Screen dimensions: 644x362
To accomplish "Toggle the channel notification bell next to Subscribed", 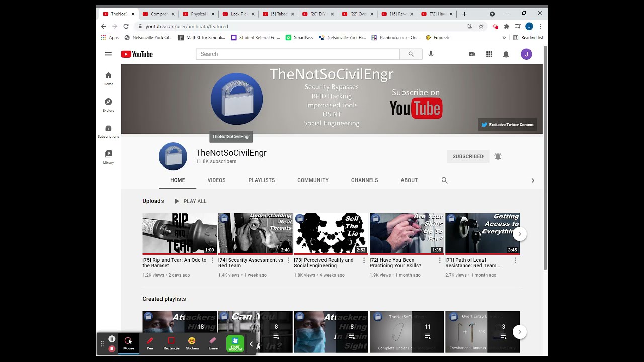I will click(498, 156).
